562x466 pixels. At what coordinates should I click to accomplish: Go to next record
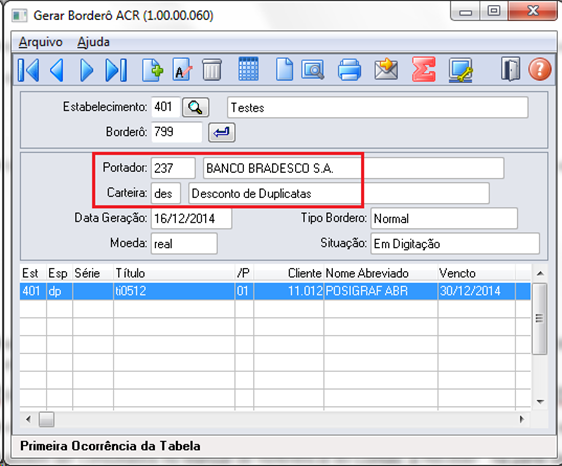(x=86, y=70)
